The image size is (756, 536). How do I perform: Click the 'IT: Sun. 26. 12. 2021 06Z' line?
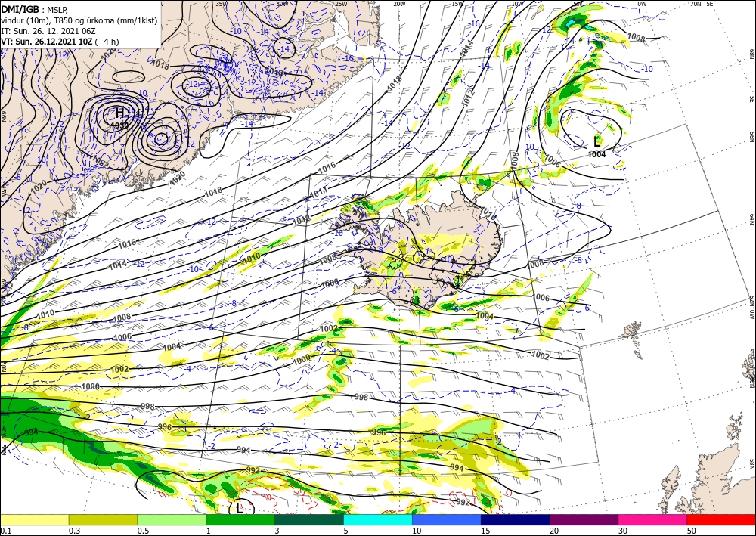point(48,31)
